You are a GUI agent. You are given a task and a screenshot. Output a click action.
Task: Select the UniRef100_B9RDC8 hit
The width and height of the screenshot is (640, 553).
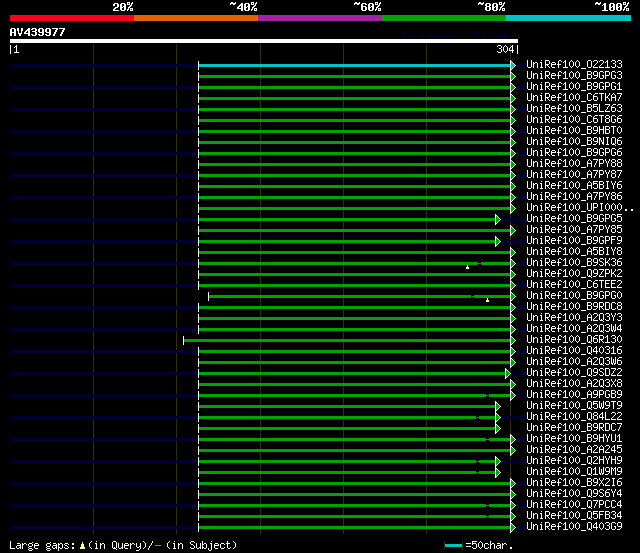tap(574, 307)
